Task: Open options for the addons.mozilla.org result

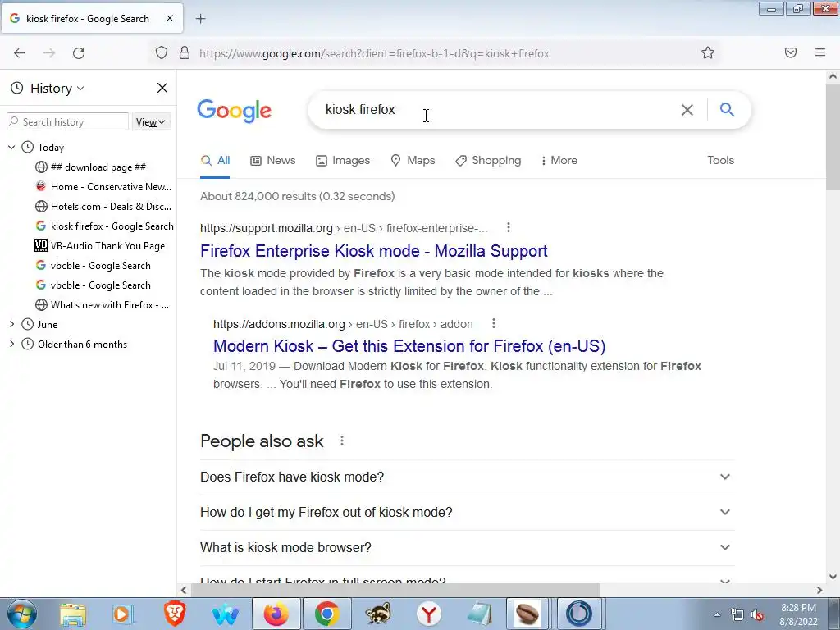Action: [x=494, y=323]
